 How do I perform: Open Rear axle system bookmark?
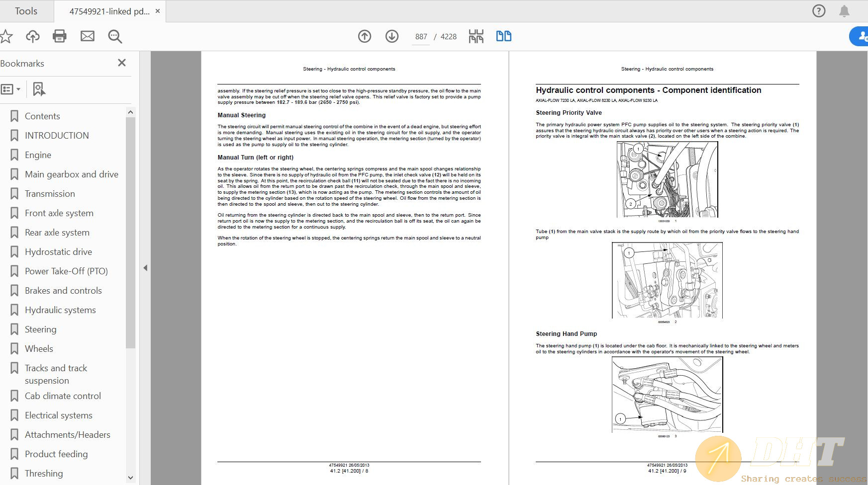pyautogui.click(x=57, y=233)
